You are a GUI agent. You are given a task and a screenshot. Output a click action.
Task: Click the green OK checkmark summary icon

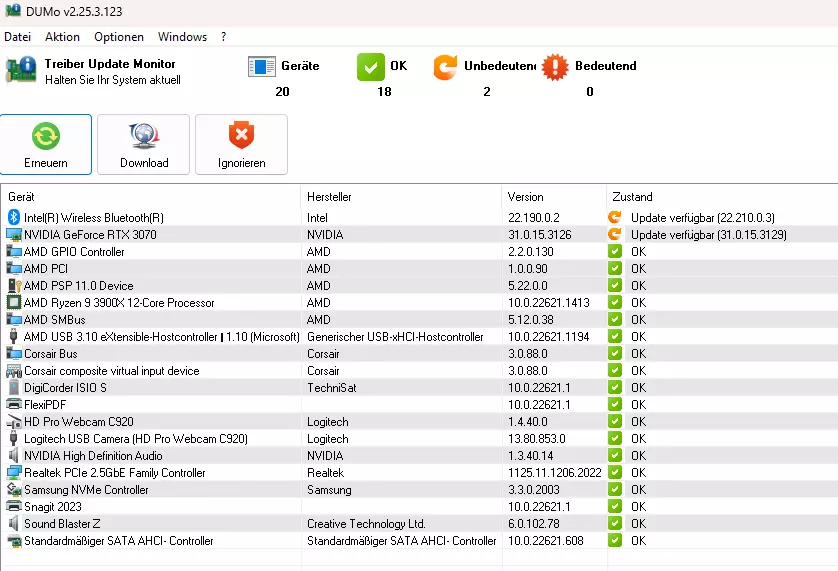click(371, 67)
